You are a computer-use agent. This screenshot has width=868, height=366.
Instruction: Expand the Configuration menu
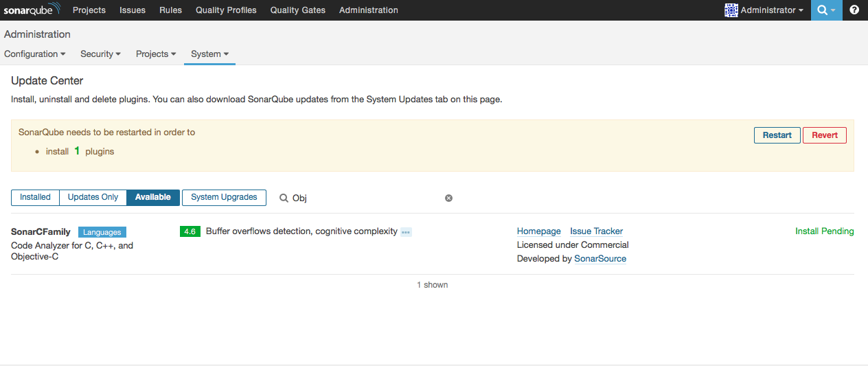tap(35, 54)
